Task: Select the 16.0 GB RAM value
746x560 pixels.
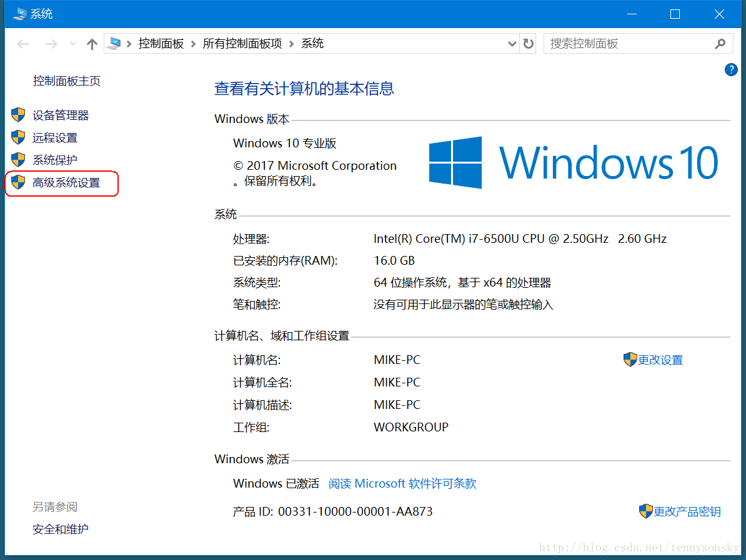Action: pyautogui.click(x=394, y=260)
